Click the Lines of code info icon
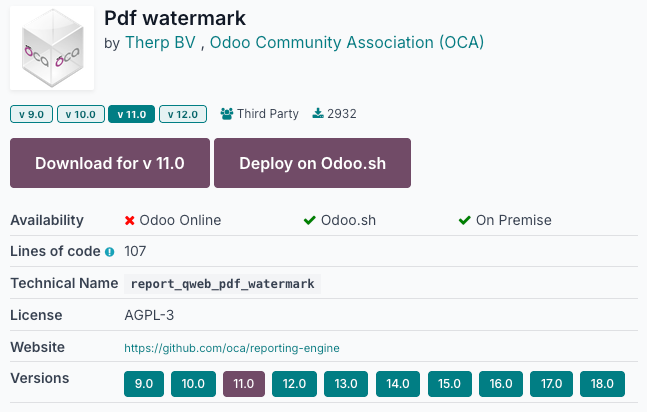647x412 pixels. [109, 252]
